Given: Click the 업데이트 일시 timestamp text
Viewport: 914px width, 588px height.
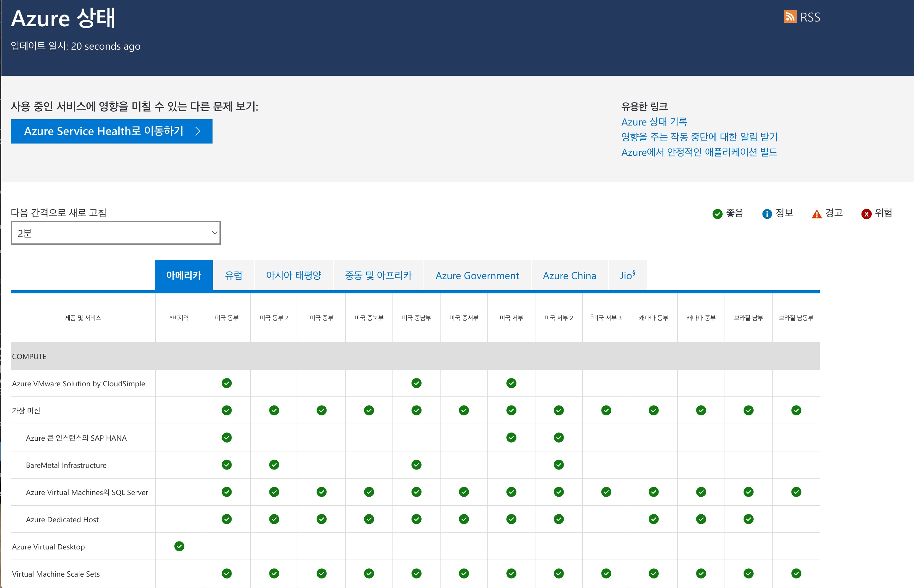Looking at the screenshot, I should (76, 46).
